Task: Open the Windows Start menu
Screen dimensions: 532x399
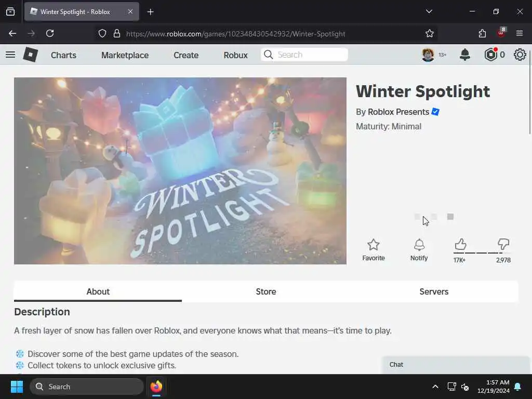Action: [x=17, y=387]
